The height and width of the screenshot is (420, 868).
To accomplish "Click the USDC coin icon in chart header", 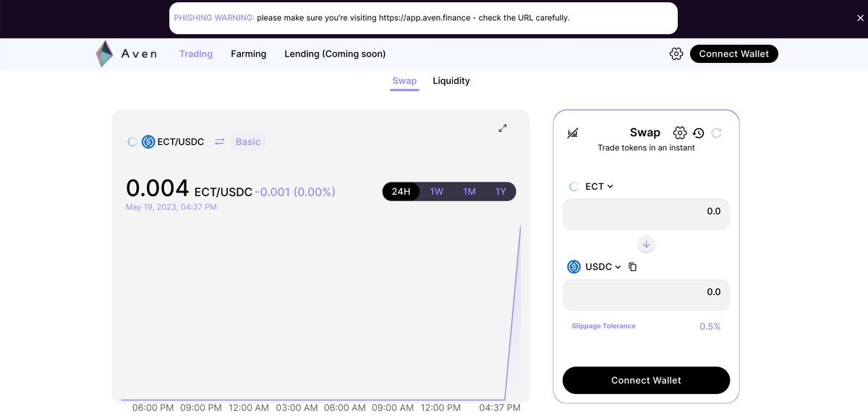I will pos(148,142).
